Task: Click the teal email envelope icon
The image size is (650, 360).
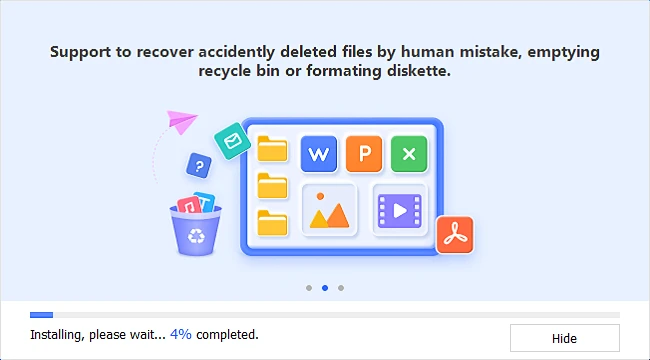Action: [x=232, y=141]
